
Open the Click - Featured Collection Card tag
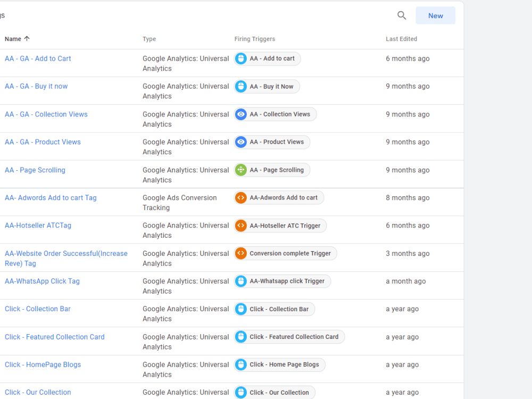55,337
